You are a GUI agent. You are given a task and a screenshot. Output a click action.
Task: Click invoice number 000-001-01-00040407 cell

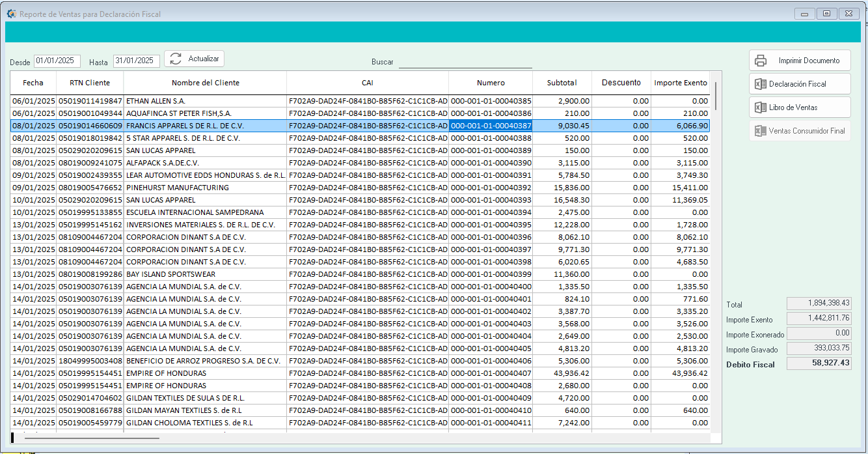(491, 373)
